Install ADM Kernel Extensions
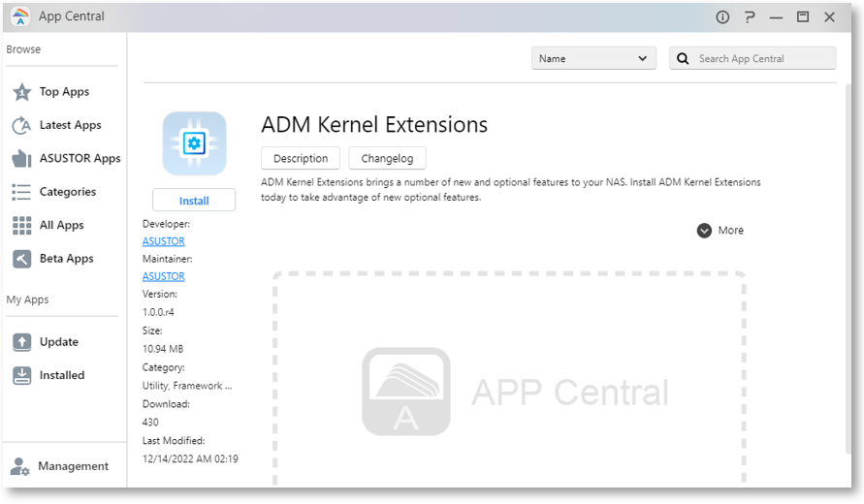 pyautogui.click(x=194, y=201)
